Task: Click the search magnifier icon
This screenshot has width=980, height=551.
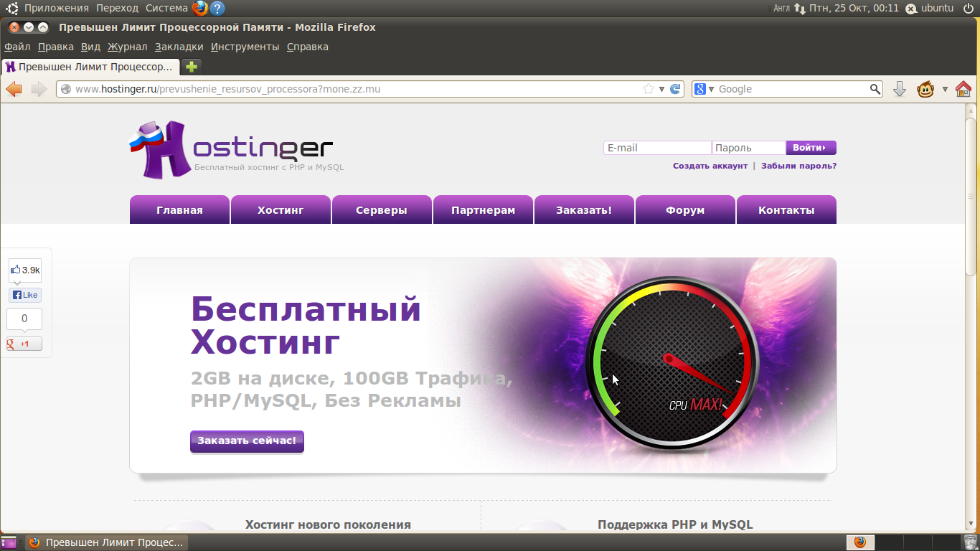Action: tap(875, 89)
